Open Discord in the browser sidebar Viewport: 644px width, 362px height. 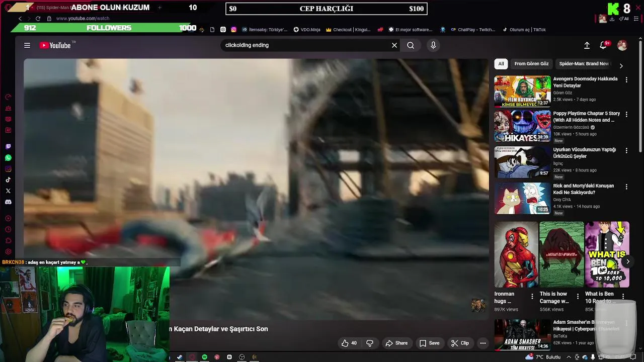(x=8, y=202)
